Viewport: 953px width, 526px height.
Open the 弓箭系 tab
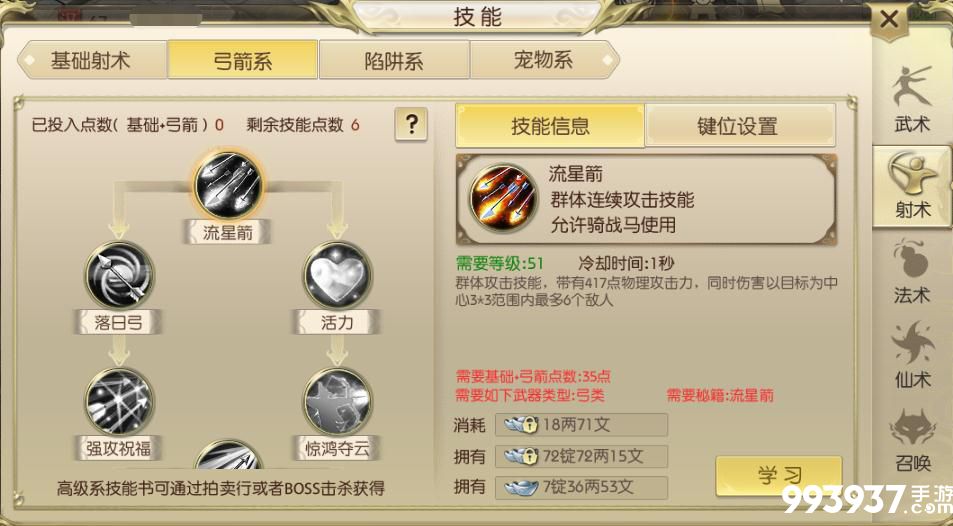coord(243,60)
